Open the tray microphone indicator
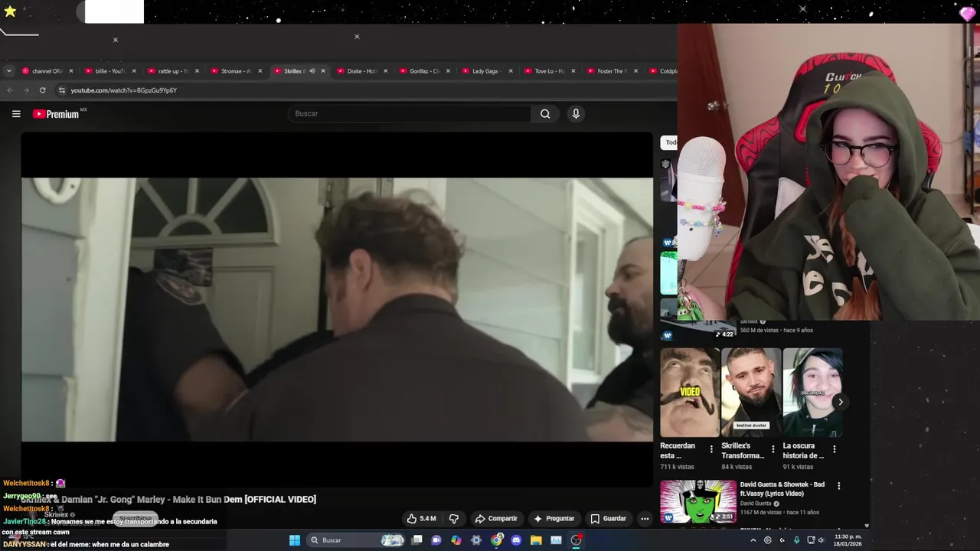This screenshot has width=980, height=551. 796,540
